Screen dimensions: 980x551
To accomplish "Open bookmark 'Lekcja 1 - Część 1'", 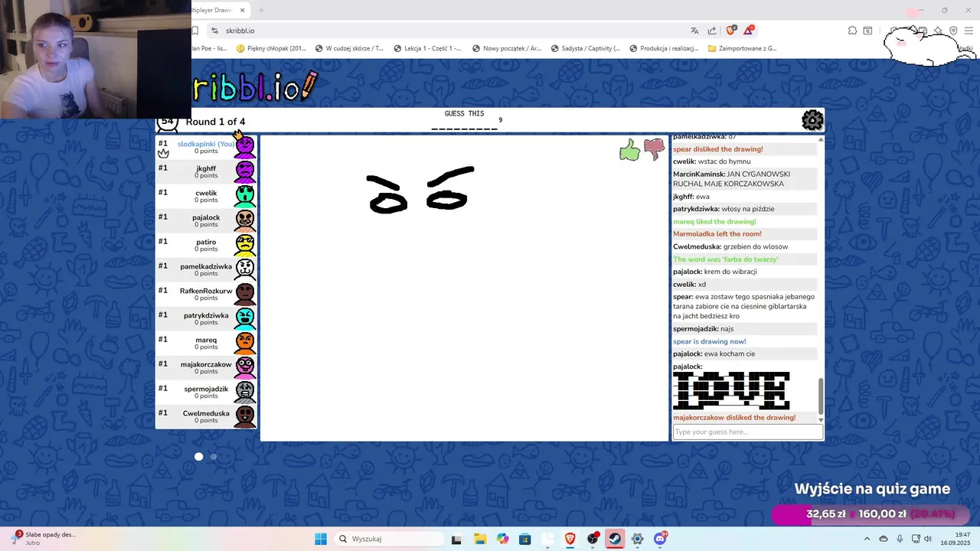I will coord(427,48).
